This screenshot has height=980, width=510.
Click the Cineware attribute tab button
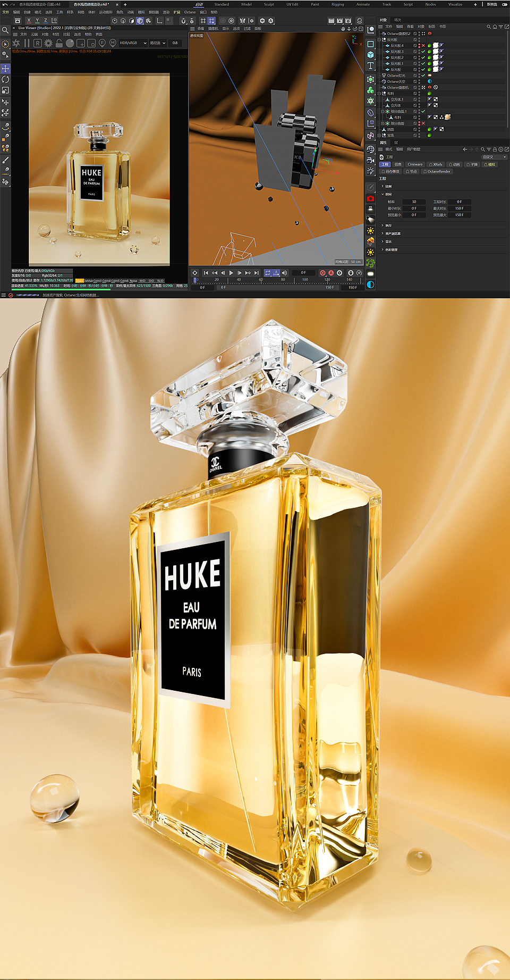coord(415,164)
